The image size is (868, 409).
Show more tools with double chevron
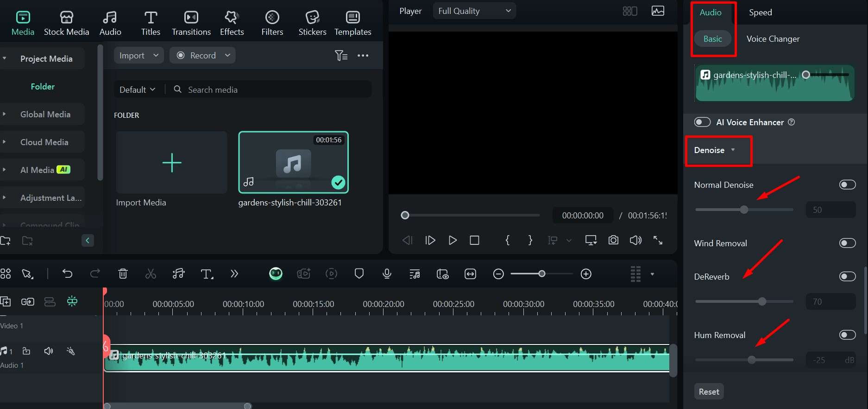click(234, 274)
